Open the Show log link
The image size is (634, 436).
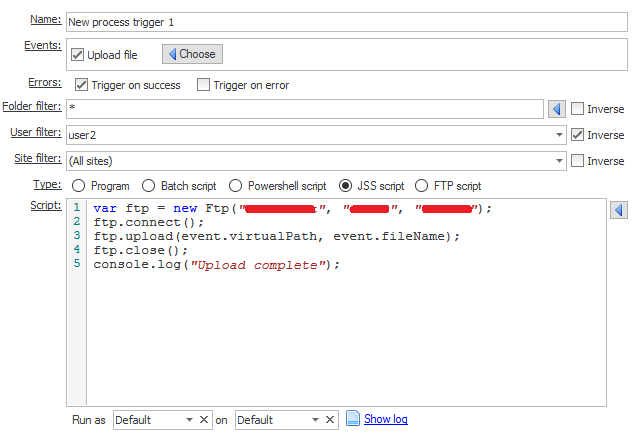(385, 420)
